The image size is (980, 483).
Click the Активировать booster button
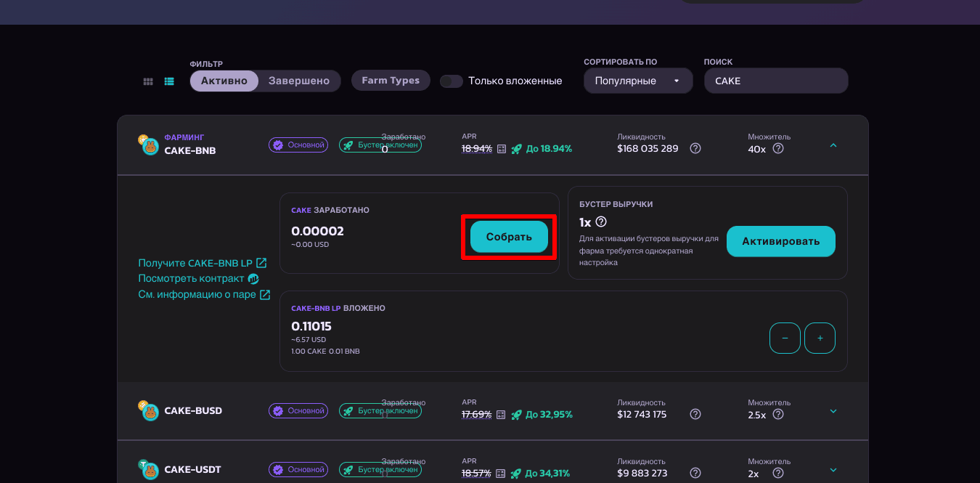781,241
